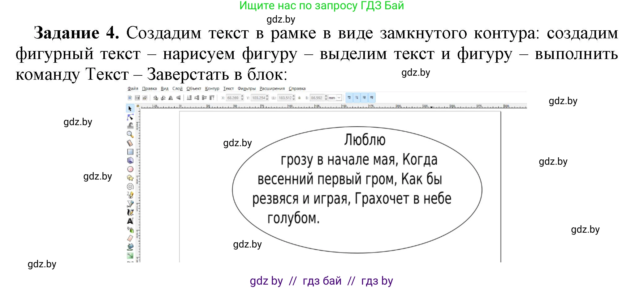Image resolution: width=644 pixels, height=288 pixels.
Task: Decrease the Y coordinate value with stepper
Action: 267,99
